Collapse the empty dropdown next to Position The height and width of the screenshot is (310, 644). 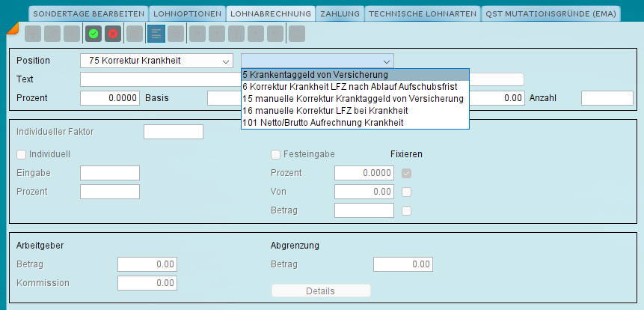point(317,61)
